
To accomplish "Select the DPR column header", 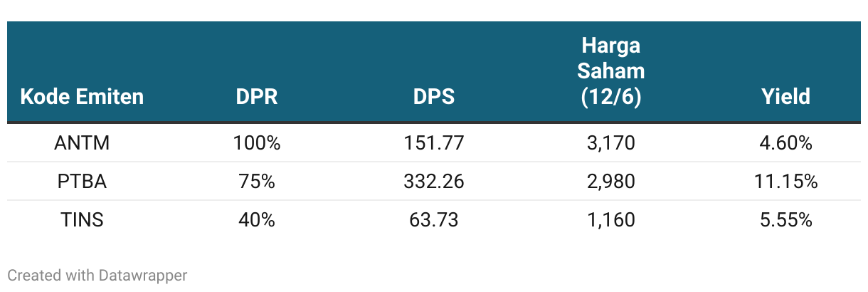I will tap(257, 96).
